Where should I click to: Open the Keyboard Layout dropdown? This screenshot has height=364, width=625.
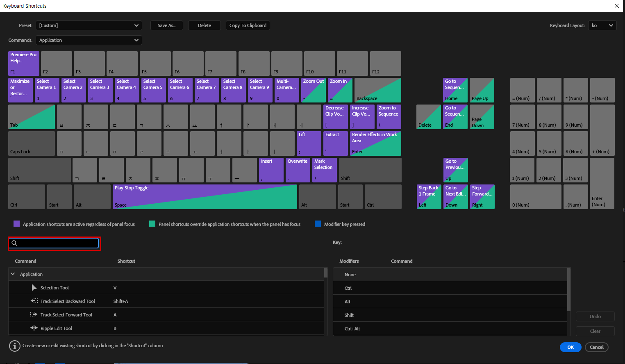[602, 25]
